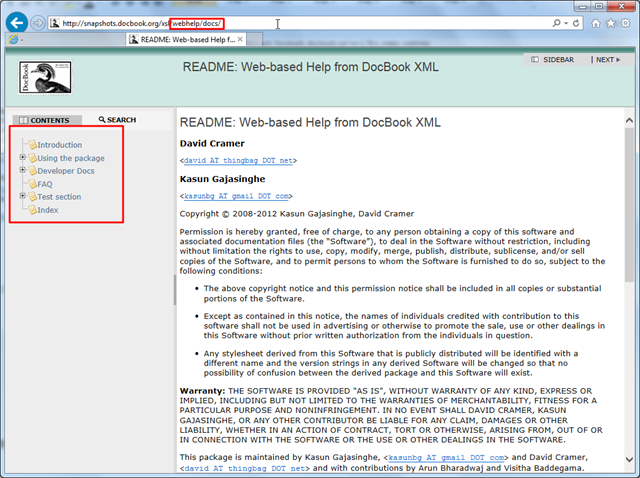Click the search magnifier in address bar
The height and width of the screenshot is (478, 640).
tap(556, 23)
